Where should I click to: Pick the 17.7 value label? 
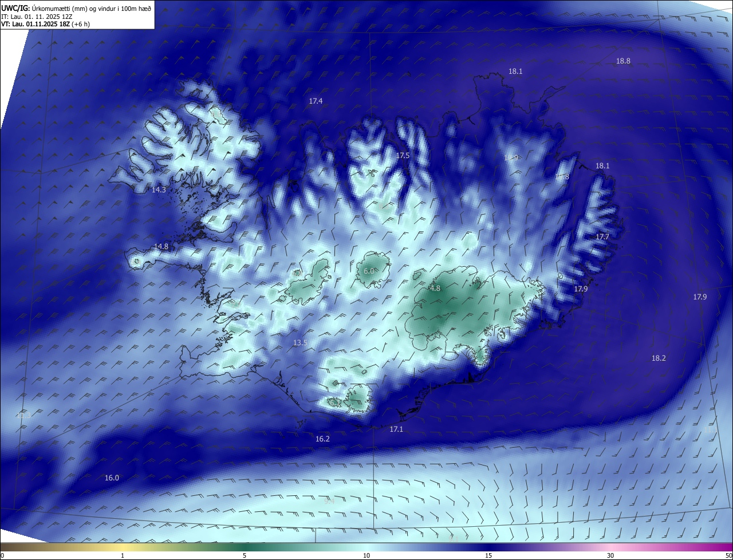602,236
